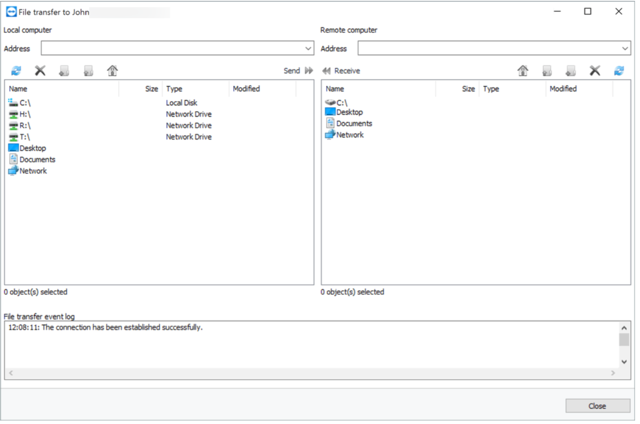Click the Close button at the bottom
This screenshot has height=424, width=640.
[598, 406]
